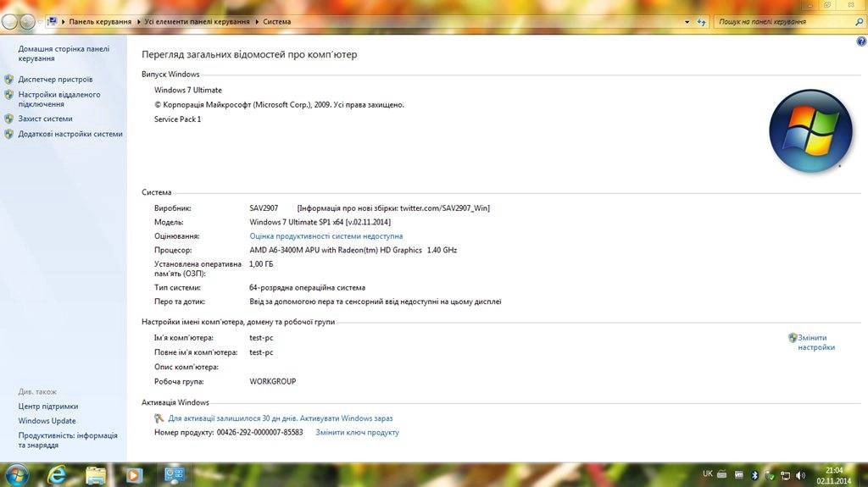Click safely remove hardware tray icon

tap(769, 475)
